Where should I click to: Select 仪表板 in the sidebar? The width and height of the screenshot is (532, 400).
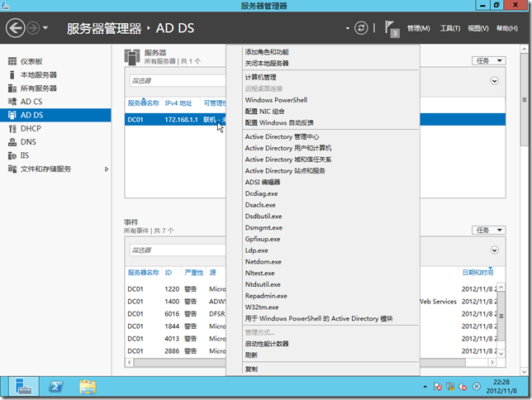55,61
